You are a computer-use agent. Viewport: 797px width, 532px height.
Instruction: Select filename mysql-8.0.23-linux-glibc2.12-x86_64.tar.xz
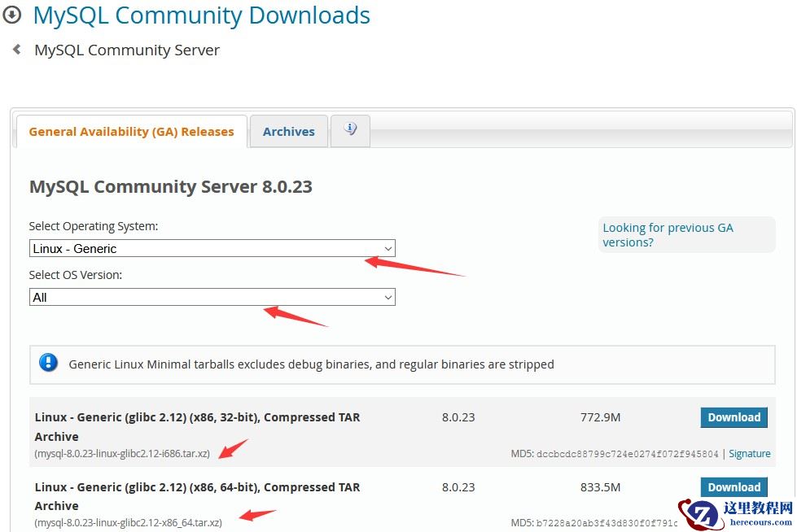[x=128, y=522]
